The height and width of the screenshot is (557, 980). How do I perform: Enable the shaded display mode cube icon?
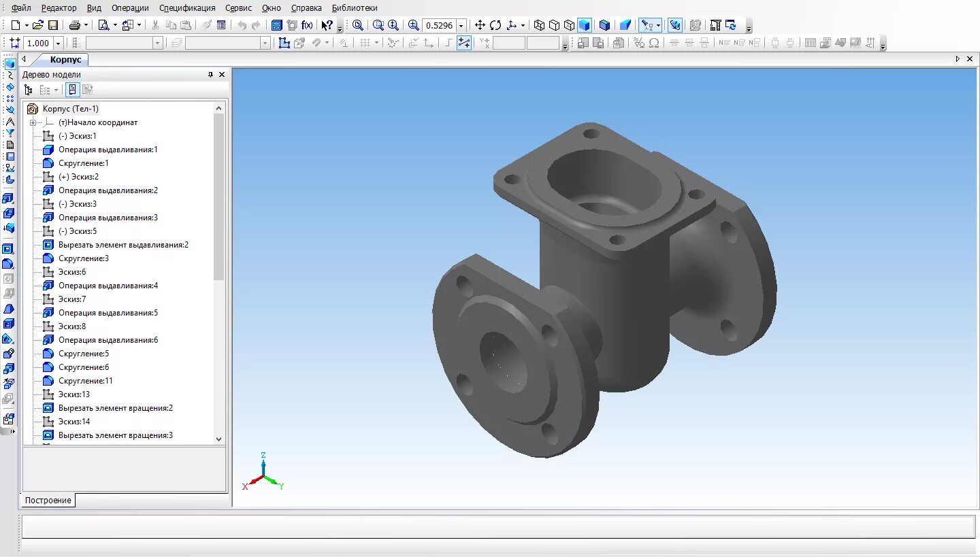pos(585,25)
